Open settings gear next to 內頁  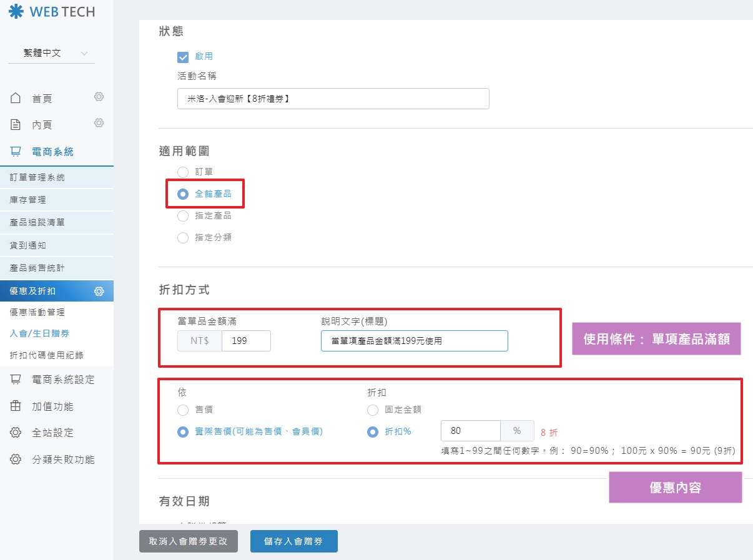click(x=99, y=123)
